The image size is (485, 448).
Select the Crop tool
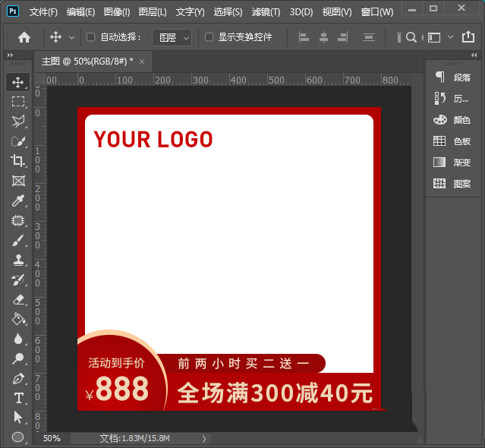(18, 160)
